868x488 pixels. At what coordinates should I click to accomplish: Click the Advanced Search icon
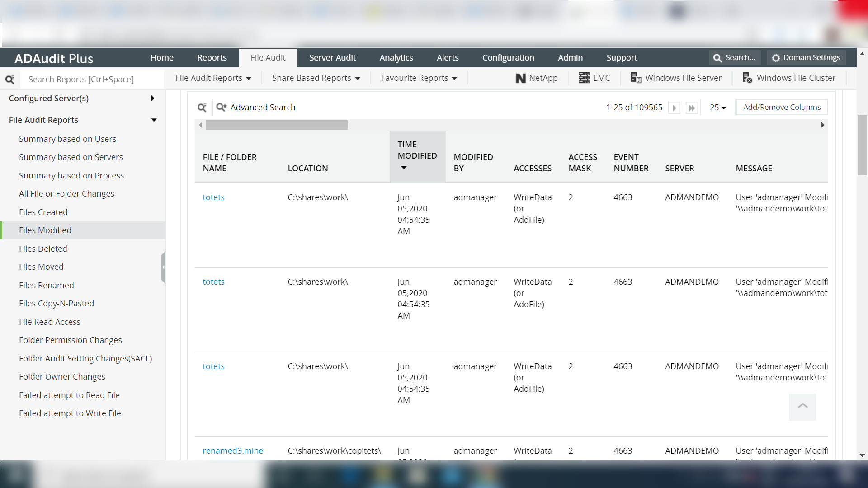[221, 107]
